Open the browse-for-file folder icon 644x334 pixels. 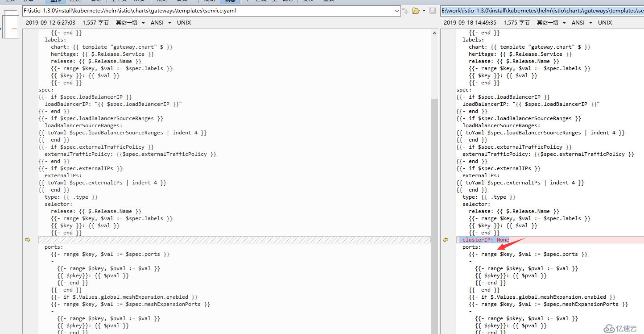click(x=416, y=11)
